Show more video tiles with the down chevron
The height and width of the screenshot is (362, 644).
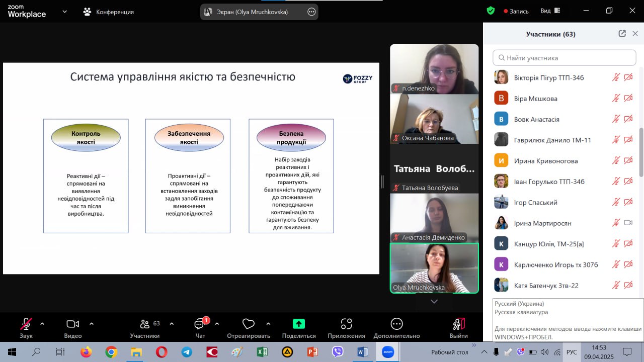pos(434,302)
